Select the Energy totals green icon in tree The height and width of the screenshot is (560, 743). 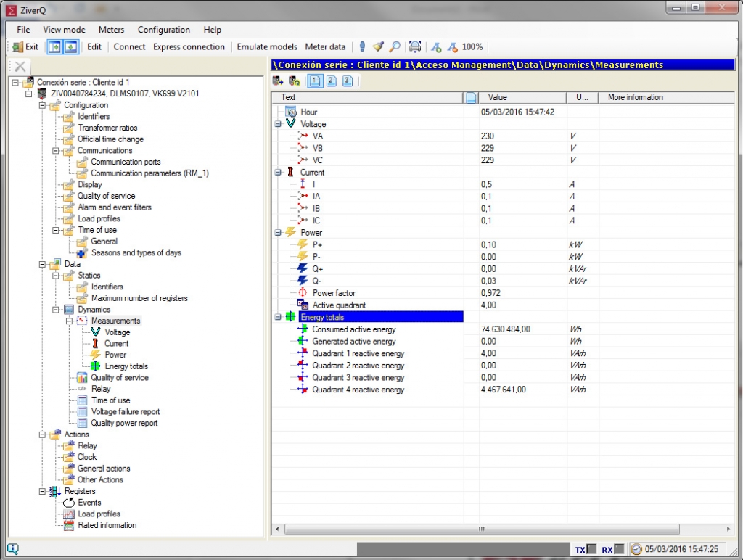(95, 366)
